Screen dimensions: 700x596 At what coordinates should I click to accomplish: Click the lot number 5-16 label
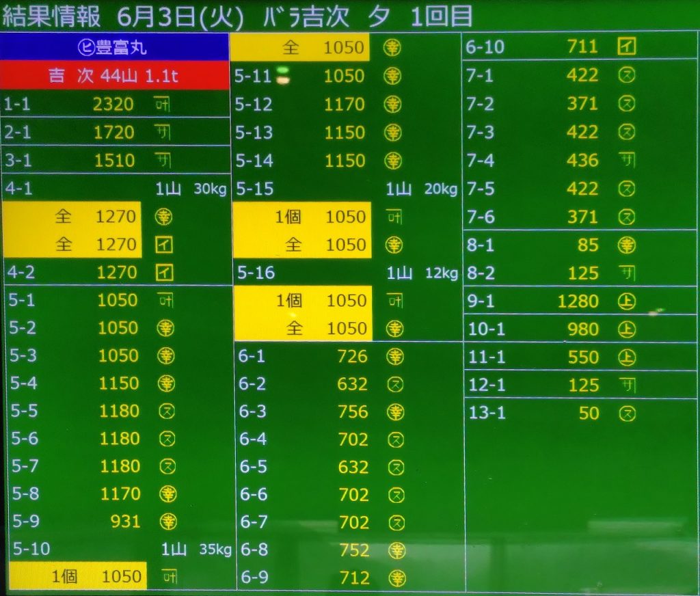256,273
